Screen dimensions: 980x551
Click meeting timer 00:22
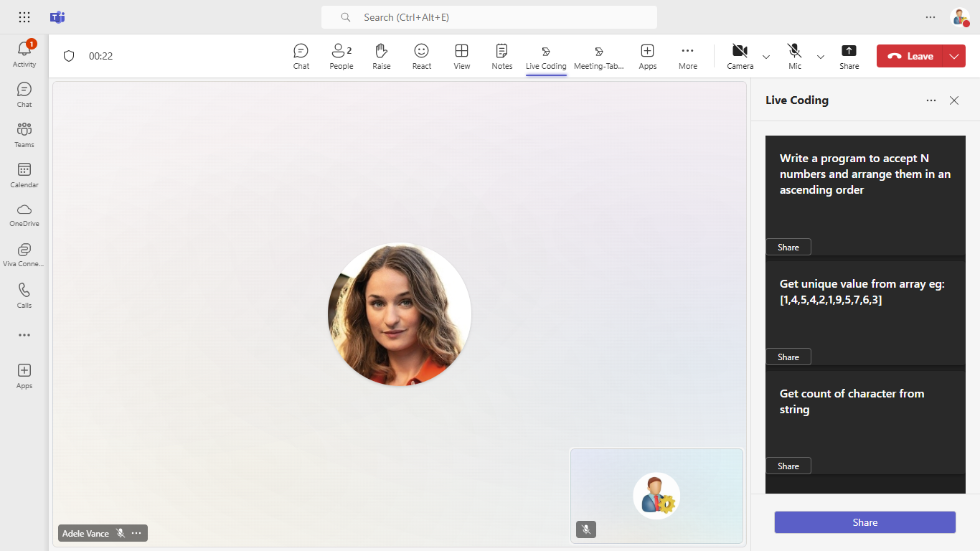(100, 56)
